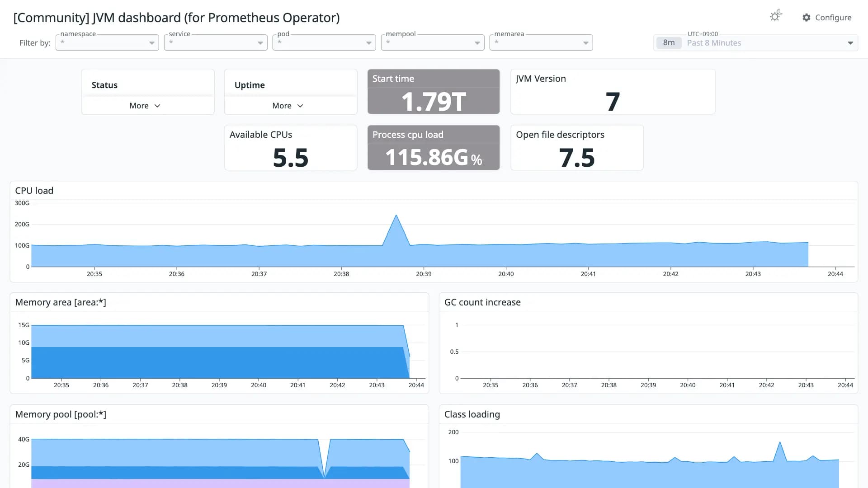
Task: Open the pod filter dropdown
Action: (x=324, y=42)
